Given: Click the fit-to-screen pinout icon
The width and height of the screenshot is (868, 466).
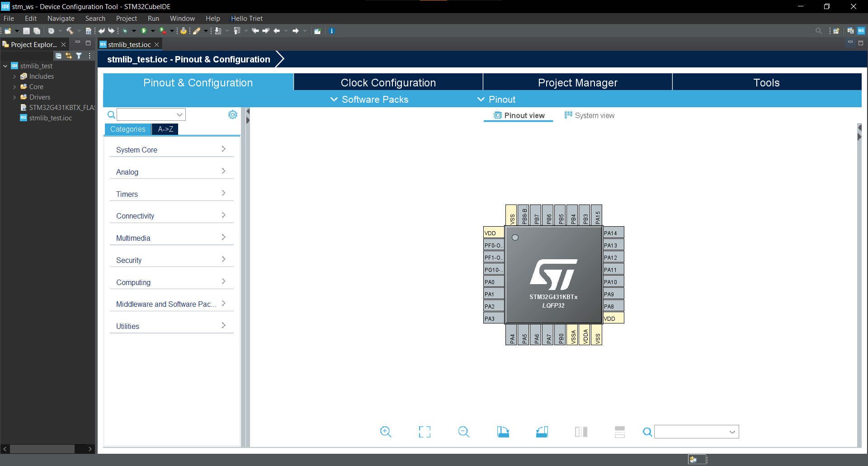Looking at the screenshot, I should [x=425, y=432].
